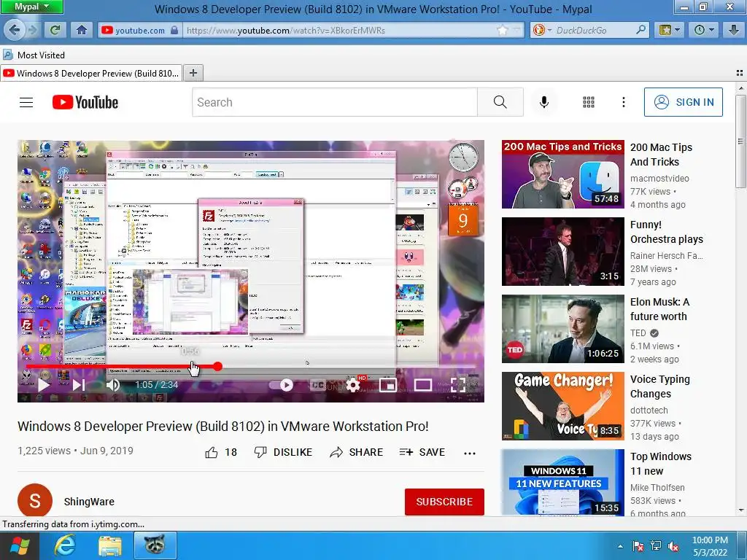Select the Windows 8 Developer Preview tab

[91, 74]
